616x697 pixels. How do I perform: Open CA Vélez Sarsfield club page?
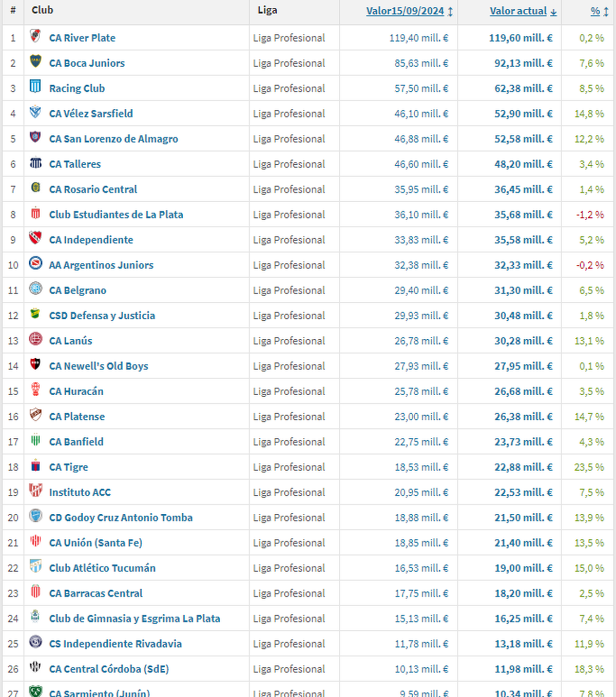(x=91, y=113)
